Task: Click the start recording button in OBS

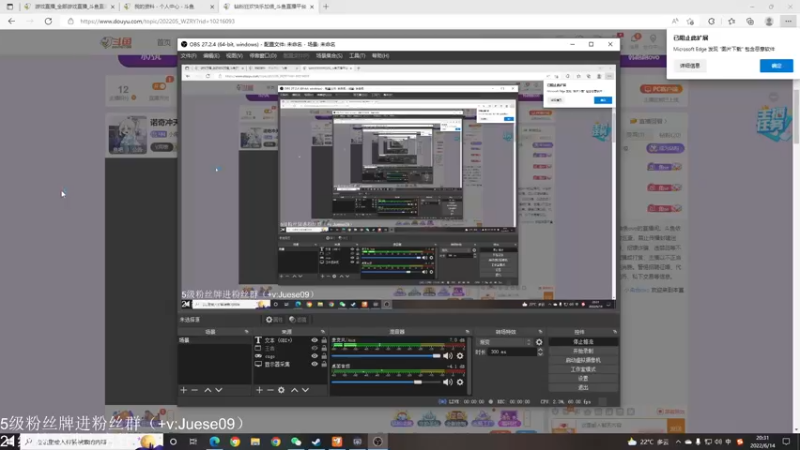Action: click(x=583, y=351)
